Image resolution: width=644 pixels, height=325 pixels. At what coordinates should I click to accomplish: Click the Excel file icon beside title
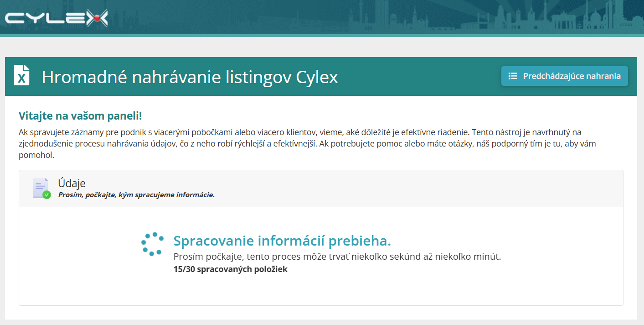pyautogui.click(x=22, y=75)
